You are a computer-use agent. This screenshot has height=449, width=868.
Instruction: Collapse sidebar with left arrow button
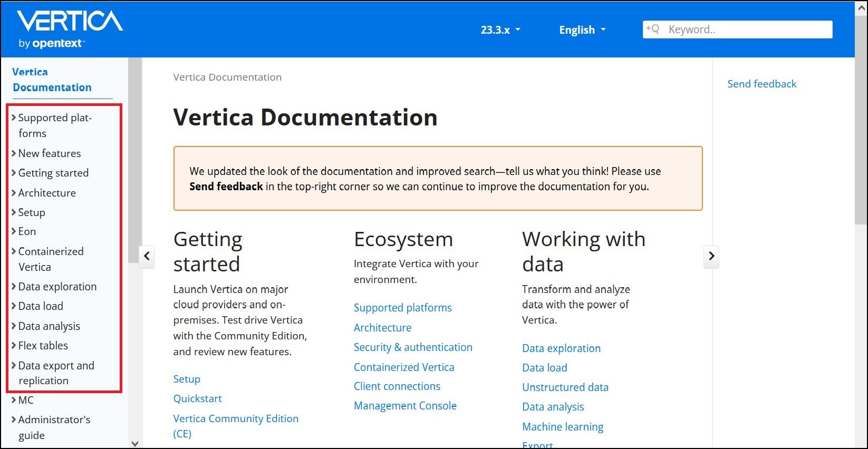tap(147, 256)
